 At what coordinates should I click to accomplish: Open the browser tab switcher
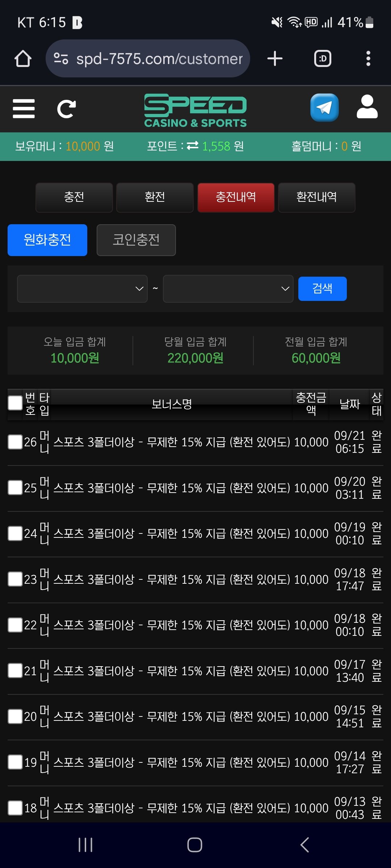(x=323, y=59)
